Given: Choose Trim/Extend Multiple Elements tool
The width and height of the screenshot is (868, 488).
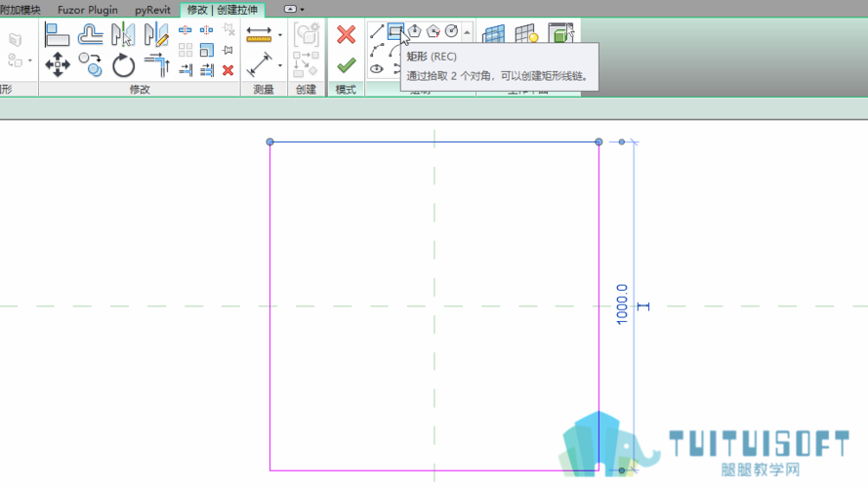Looking at the screenshot, I should pyautogui.click(x=206, y=70).
